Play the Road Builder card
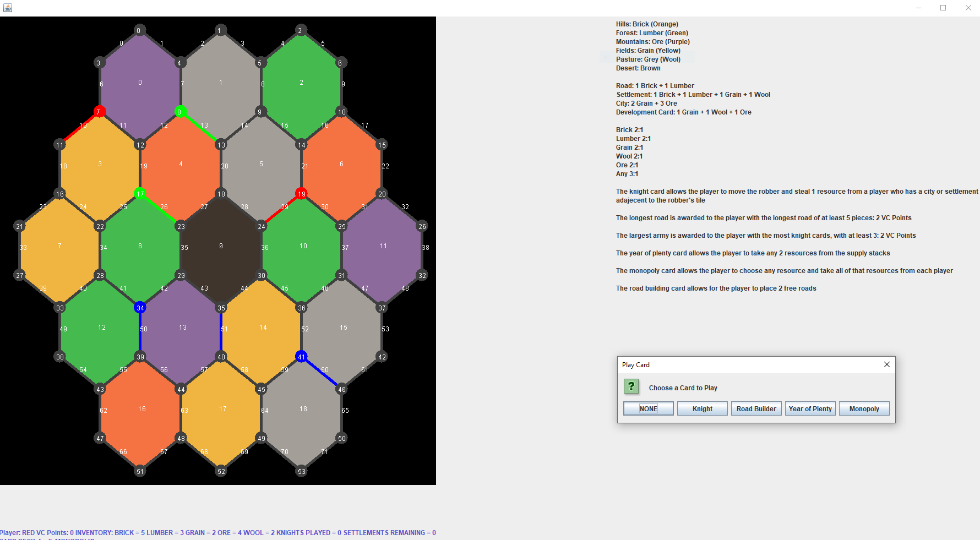980x540 pixels. [x=756, y=408]
